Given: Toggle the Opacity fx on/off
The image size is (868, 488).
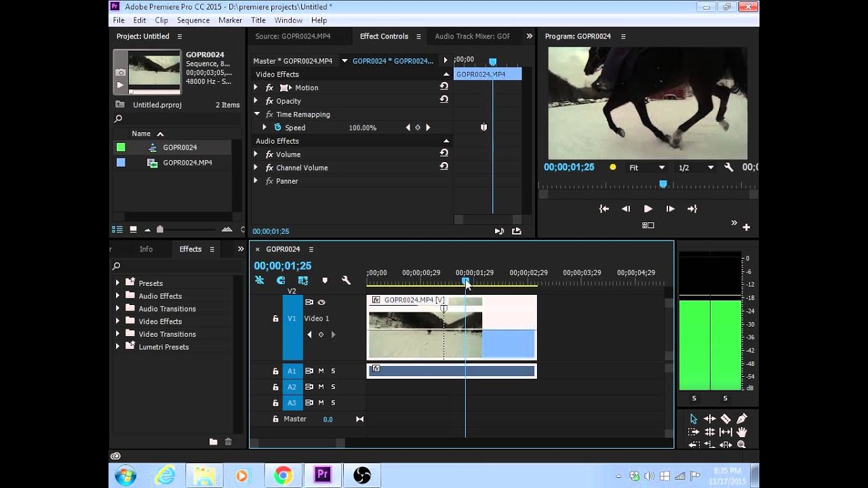Looking at the screenshot, I should coord(269,101).
